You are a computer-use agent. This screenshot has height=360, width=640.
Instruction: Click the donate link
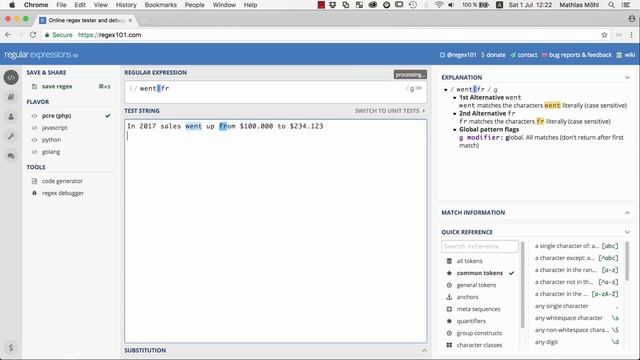click(x=493, y=55)
